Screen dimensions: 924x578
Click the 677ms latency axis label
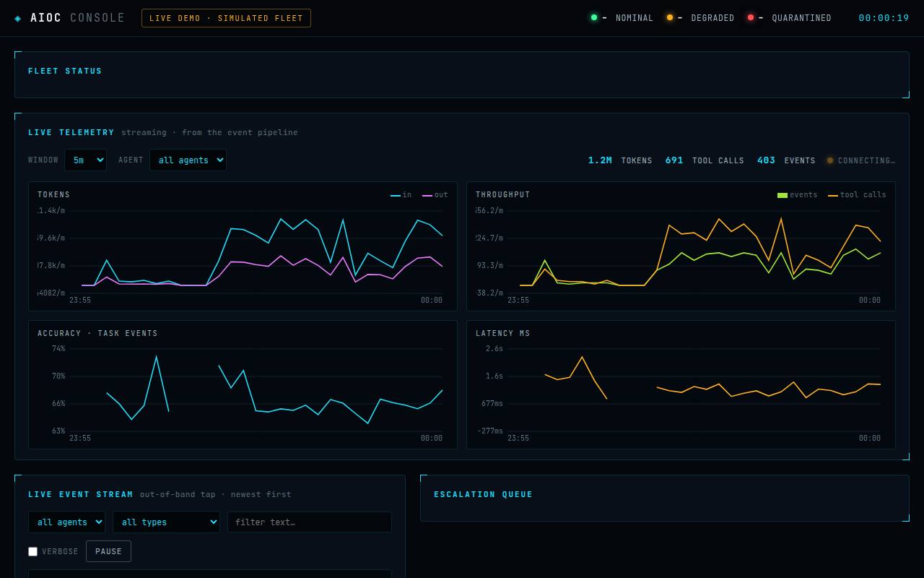click(x=492, y=404)
